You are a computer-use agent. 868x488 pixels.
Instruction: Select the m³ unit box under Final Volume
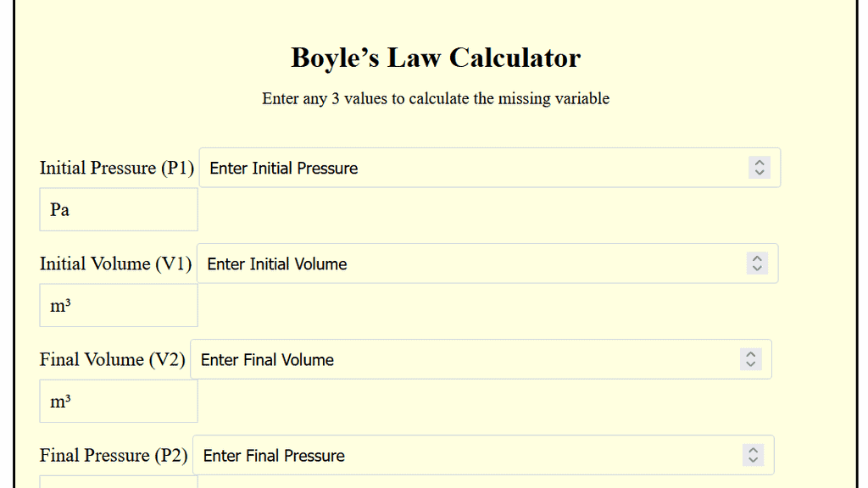118,401
